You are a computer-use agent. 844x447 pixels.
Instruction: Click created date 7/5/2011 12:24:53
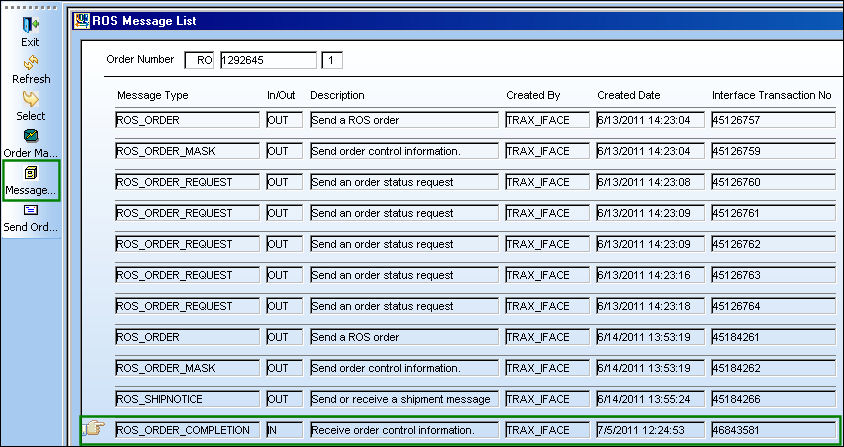tap(650, 430)
